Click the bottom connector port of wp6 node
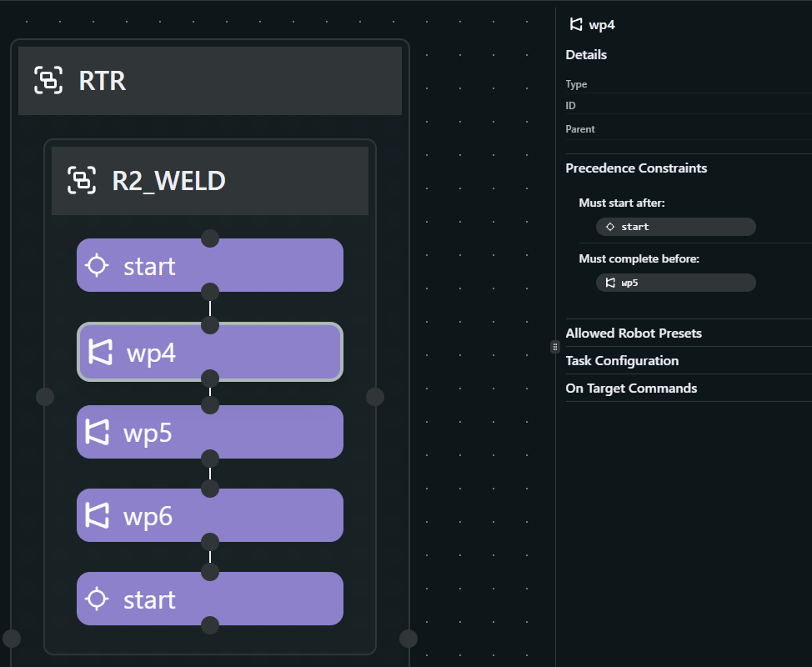812x667 pixels. tap(210, 542)
